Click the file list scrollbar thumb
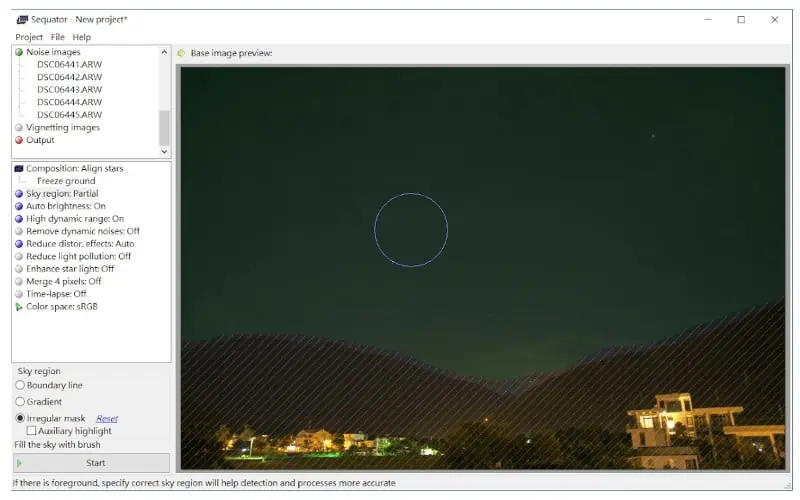 tap(164, 128)
